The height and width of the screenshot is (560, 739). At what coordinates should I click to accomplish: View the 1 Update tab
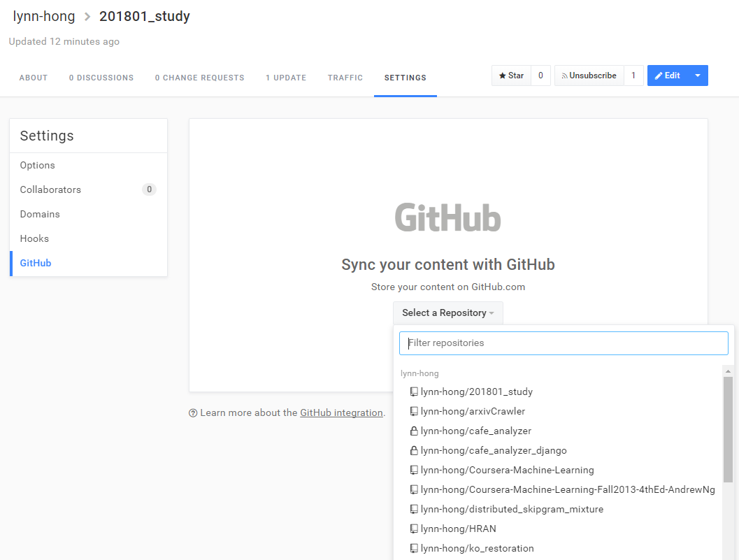point(286,78)
